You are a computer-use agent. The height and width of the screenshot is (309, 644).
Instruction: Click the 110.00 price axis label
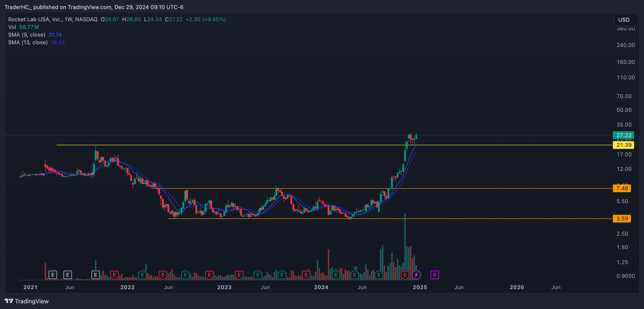[x=625, y=77]
